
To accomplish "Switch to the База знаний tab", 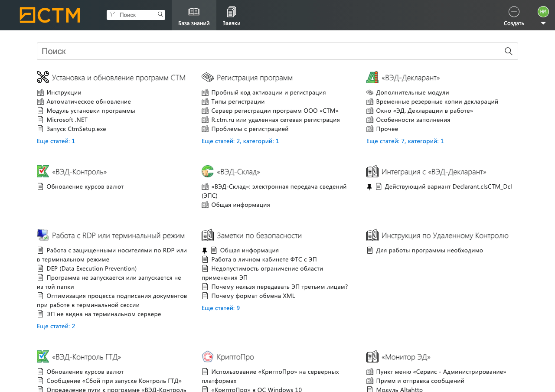I will click(x=194, y=15).
